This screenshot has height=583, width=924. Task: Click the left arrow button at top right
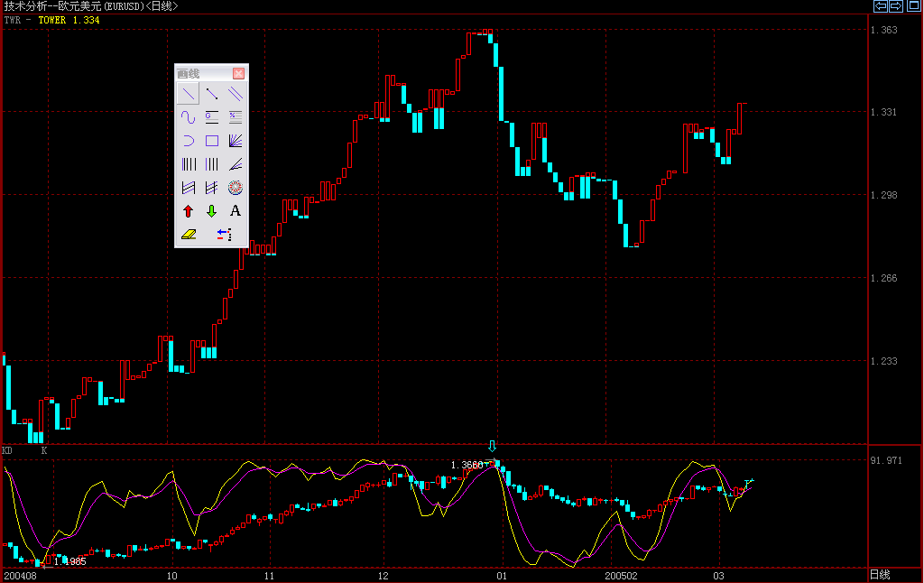881,6
